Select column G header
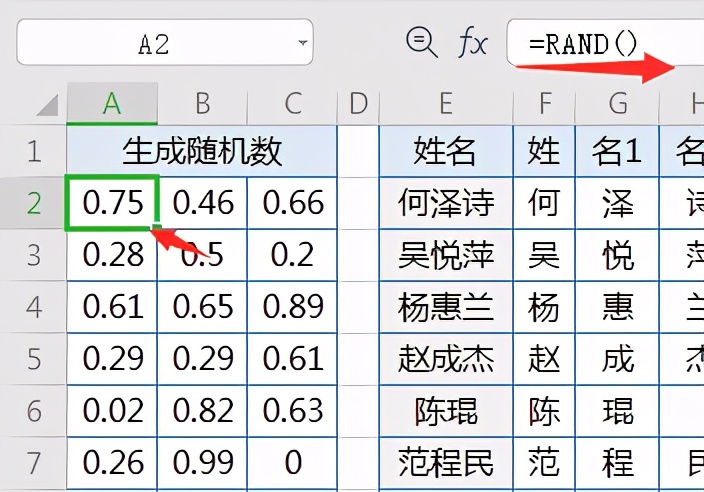This screenshot has width=704, height=492. (x=617, y=103)
